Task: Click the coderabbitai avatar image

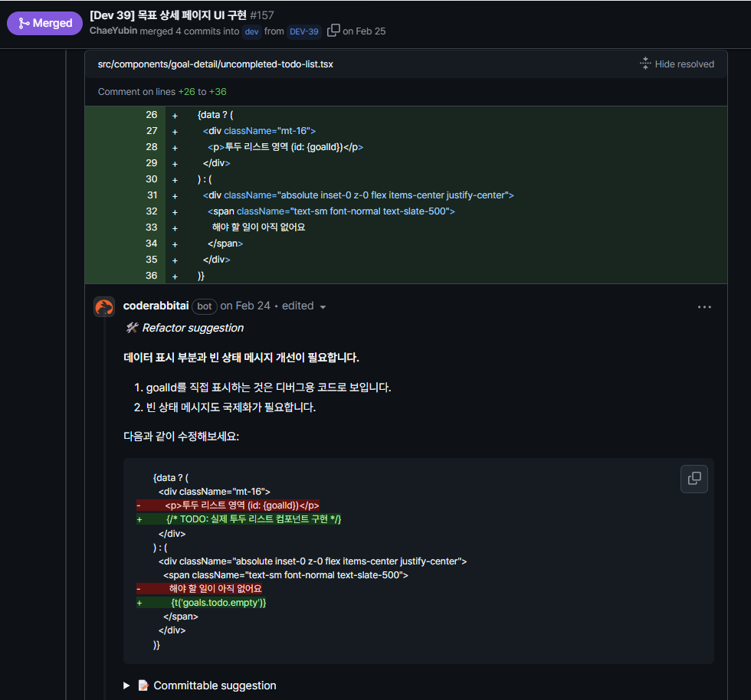Action: [x=104, y=307]
